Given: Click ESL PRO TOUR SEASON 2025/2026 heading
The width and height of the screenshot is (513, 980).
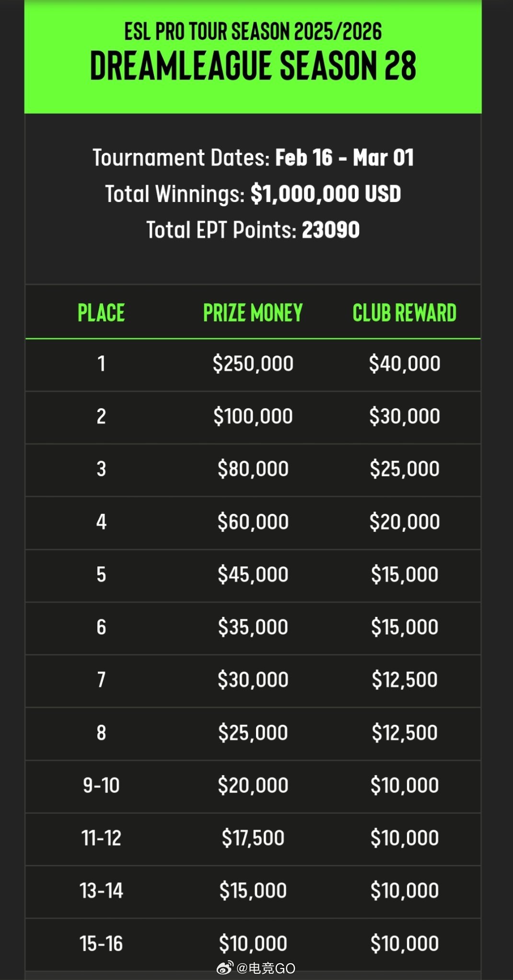Looking at the screenshot, I should click(x=253, y=32).
